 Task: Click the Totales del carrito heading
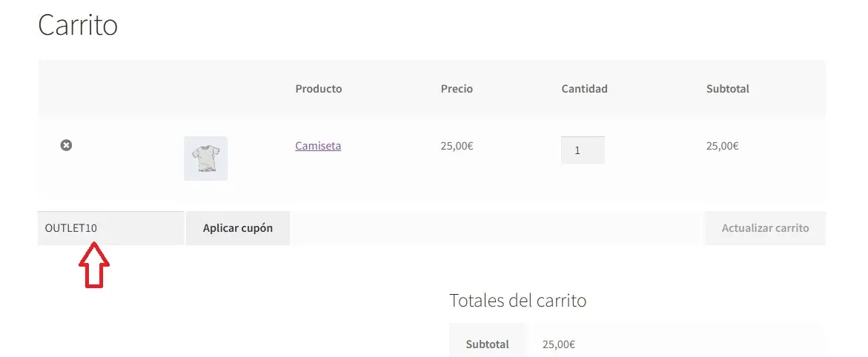517,301
